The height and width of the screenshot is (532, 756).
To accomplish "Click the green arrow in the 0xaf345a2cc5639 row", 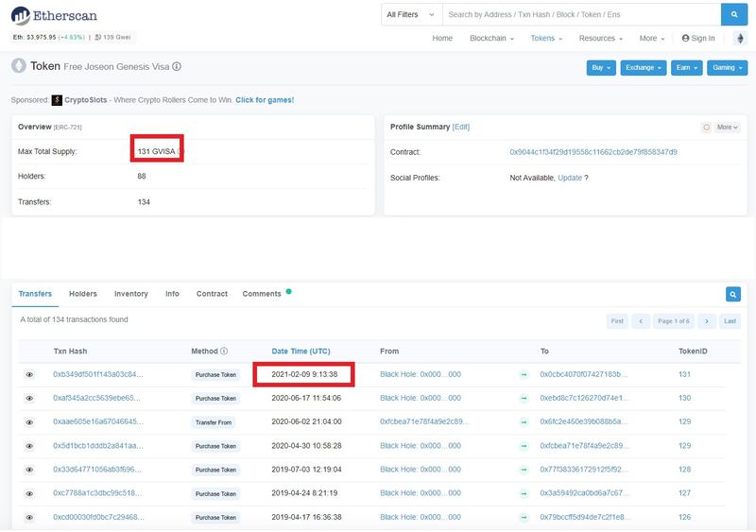I will click(524, 399).
